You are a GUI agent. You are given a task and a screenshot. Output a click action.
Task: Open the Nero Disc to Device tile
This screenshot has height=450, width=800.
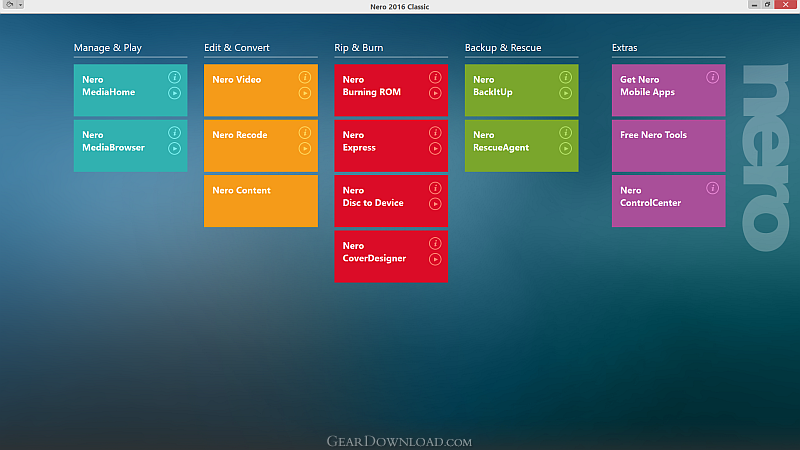pos(391,201)
